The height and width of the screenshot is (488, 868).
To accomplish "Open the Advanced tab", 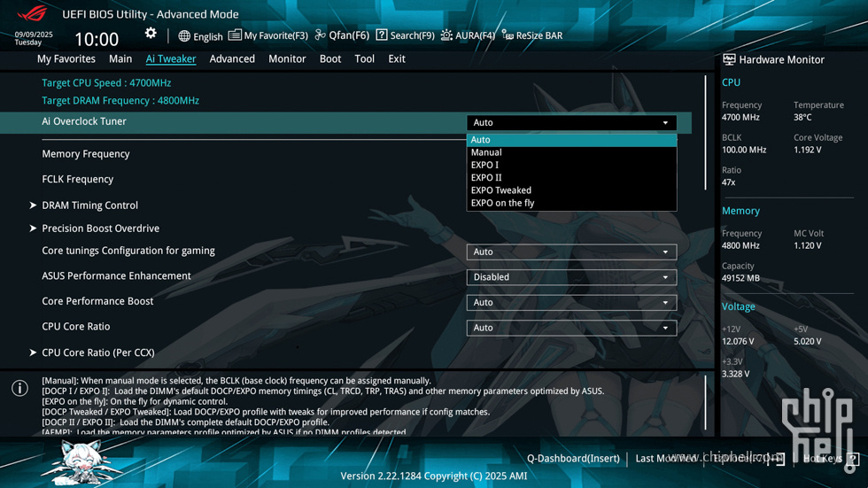I will [x=232, y=58].
